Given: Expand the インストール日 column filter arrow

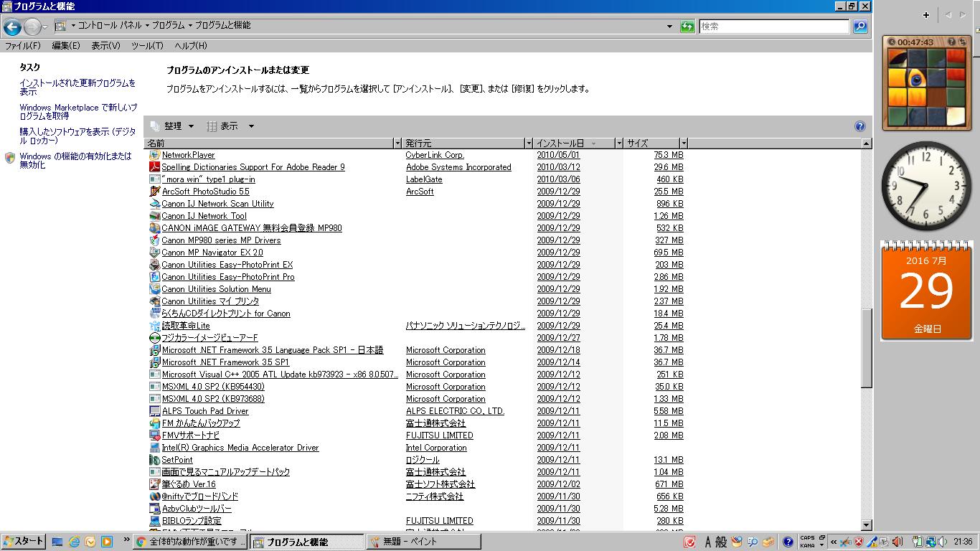Looking at the screenshot, I should (x=619, y=143).
